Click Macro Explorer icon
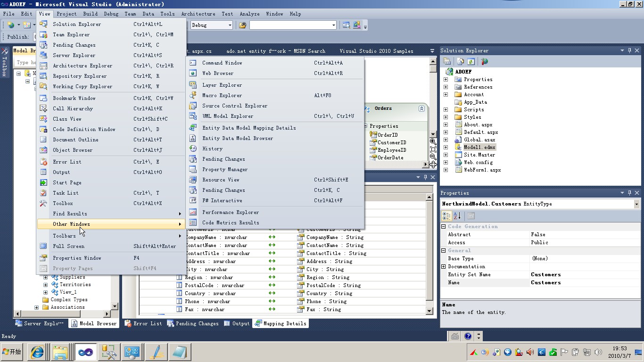The width and height of the screenshot is (644, 362). click(x=193, y=95)
